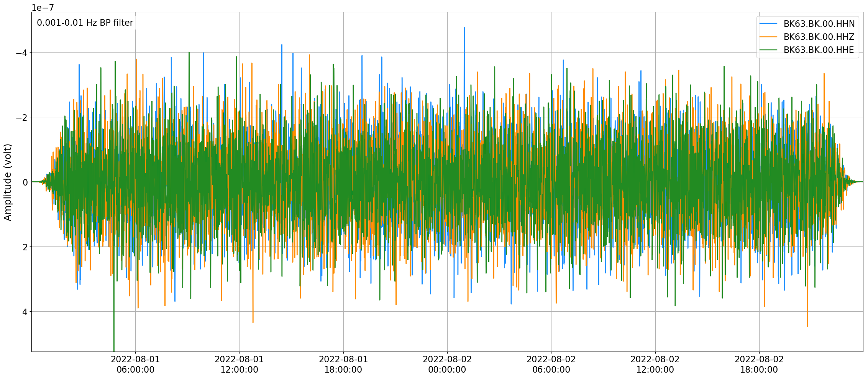Image resolution: width=868 pixels, height=378 pixels.
Task: Click the BK63.BK.00.HHE legend label
Action: (819, 50)
